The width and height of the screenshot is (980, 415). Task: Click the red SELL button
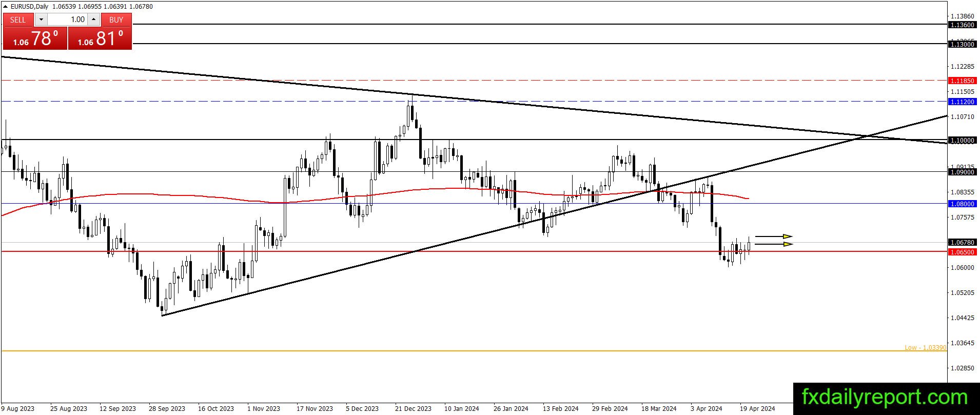(18, 19)
